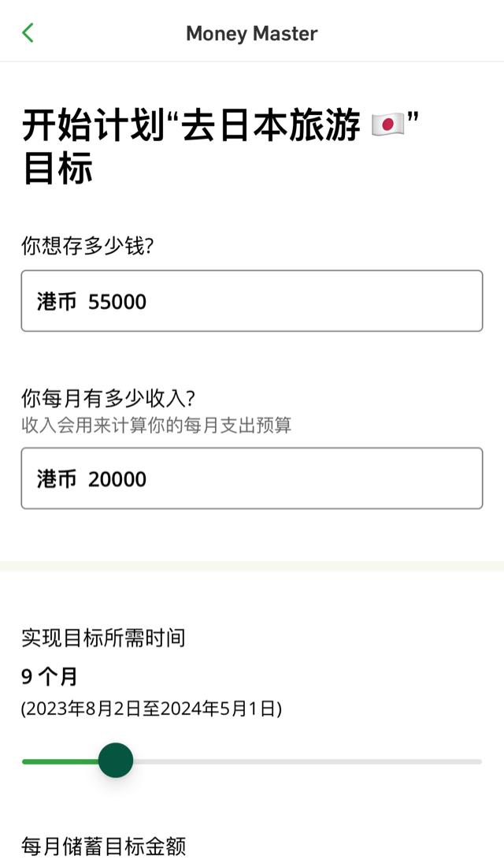Tap the "实现目标所需时间" label
The height and width of the screenshot is (867, 504).
click(x=103, y=638)
